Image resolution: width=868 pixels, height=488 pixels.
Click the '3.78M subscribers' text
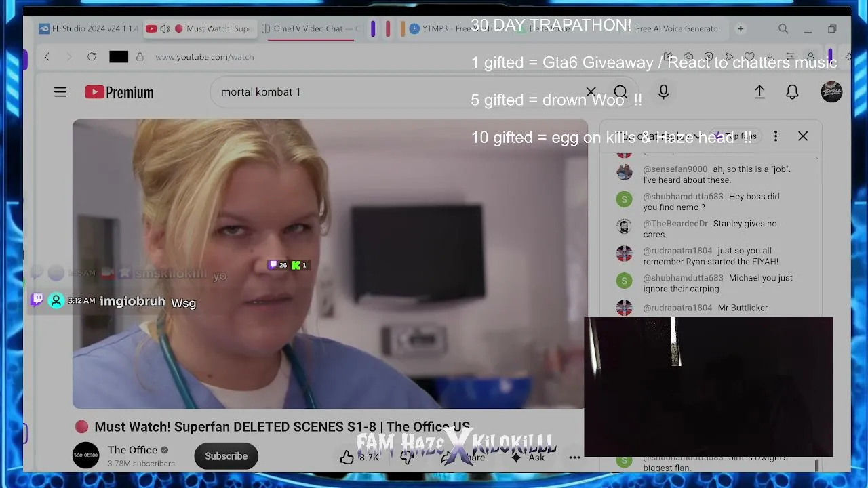141,464
